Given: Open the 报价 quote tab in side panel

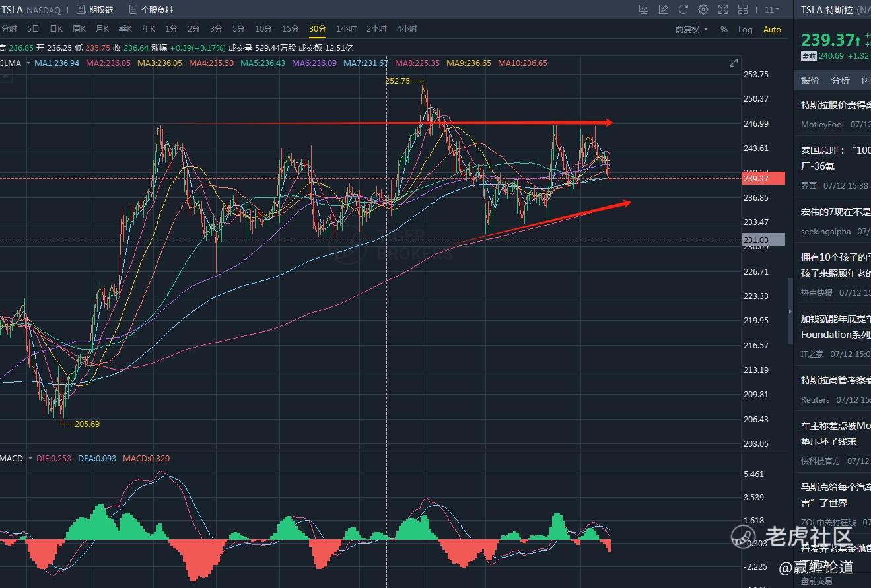Looking at the screenshot, I should [810, 81].
